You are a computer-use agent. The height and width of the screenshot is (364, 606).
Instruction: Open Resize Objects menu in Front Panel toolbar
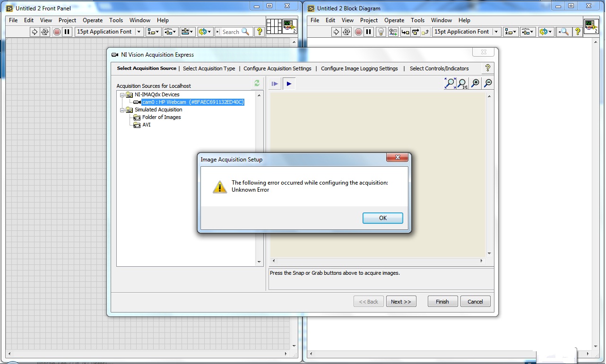coord(188,32)
